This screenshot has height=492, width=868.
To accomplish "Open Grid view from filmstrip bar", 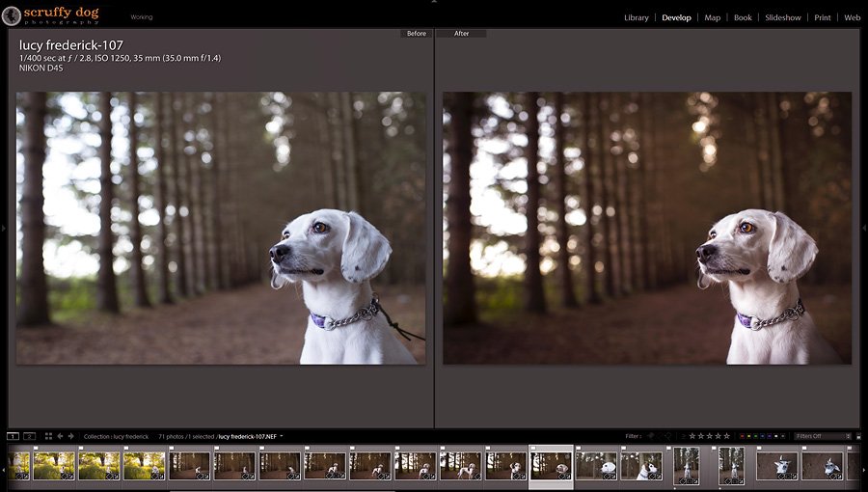I will pos(47,436).
